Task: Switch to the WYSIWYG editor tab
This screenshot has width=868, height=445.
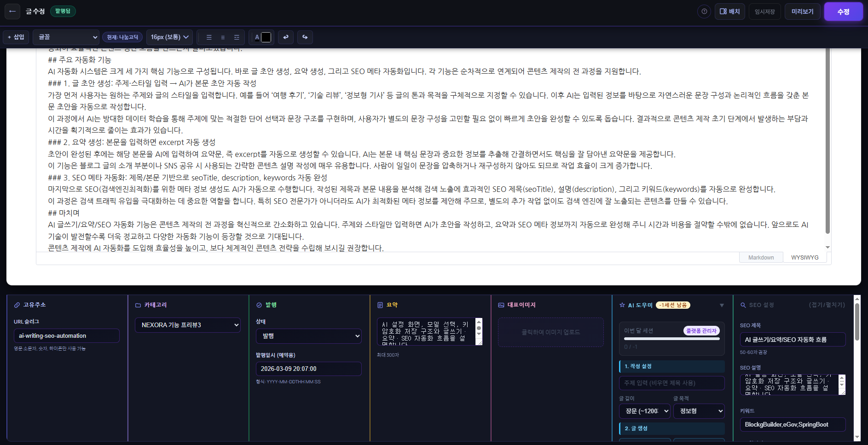Action: coord(804,258)
